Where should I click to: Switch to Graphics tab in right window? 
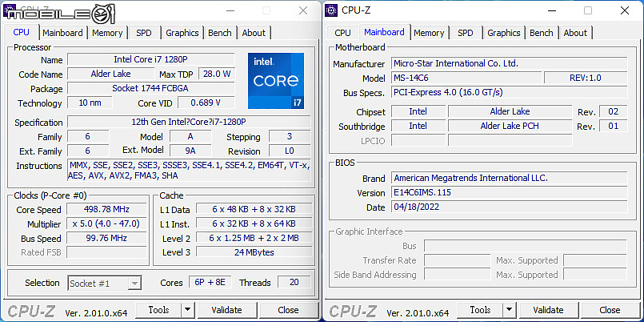[504, 33]
